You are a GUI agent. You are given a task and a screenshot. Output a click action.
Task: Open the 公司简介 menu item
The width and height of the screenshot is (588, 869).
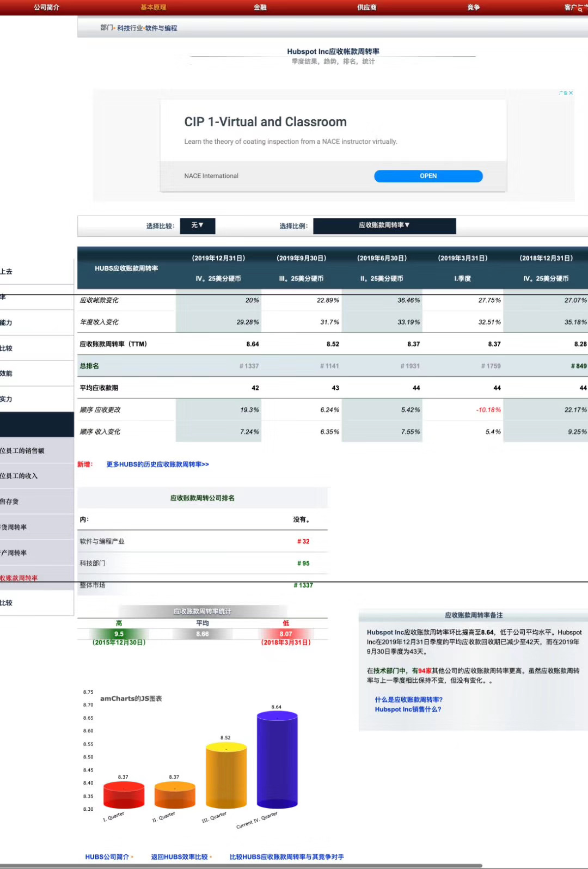coord(46,8)
